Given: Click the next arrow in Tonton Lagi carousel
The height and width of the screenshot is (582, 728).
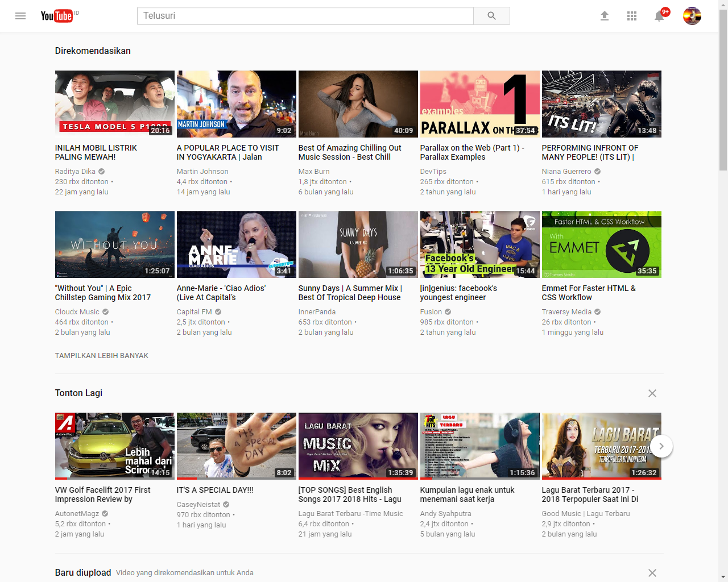Looking at the screenshot, I should [x=661, y=446].
